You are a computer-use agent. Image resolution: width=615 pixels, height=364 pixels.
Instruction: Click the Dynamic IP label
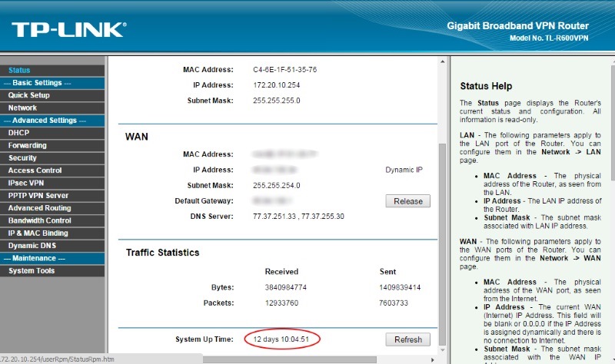[x=404, y=170]
